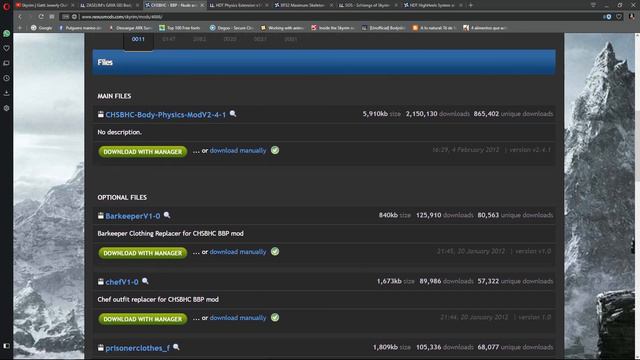The width and height of the screenshot is (640, 360).
Task: Open Inside the Skyrim bookmark
Action: [333, 28]
